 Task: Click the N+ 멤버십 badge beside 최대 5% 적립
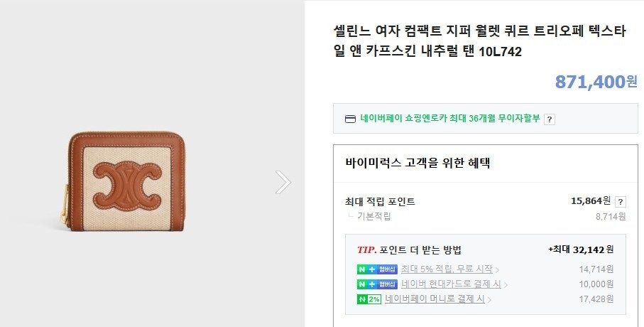click(377, 269)
